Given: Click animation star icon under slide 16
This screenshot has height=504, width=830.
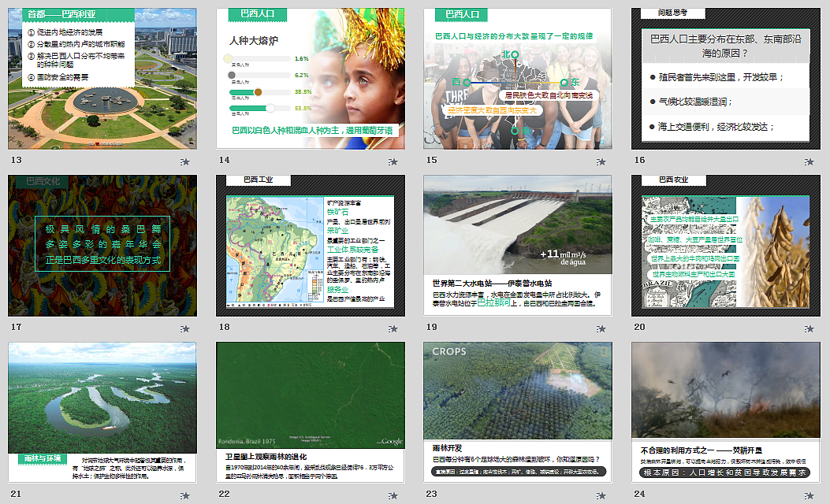Looking at the screenshot, I should 809,161.
